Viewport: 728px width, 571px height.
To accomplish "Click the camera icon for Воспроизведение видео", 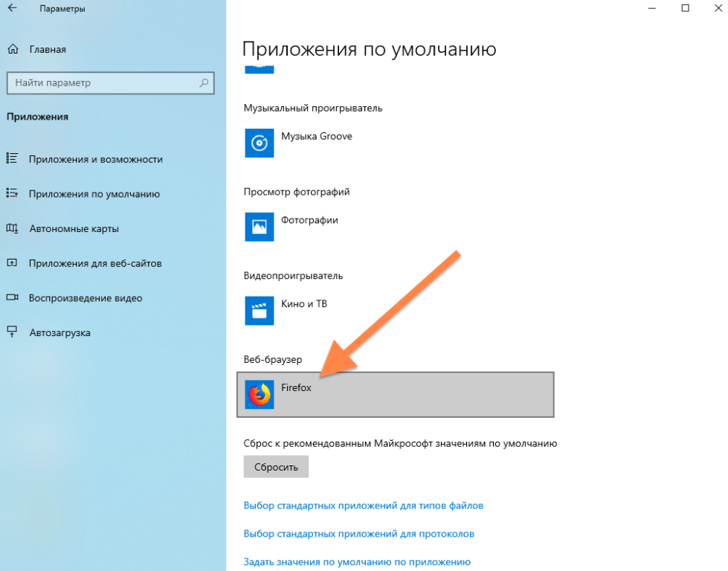I will tap(12, 297).
